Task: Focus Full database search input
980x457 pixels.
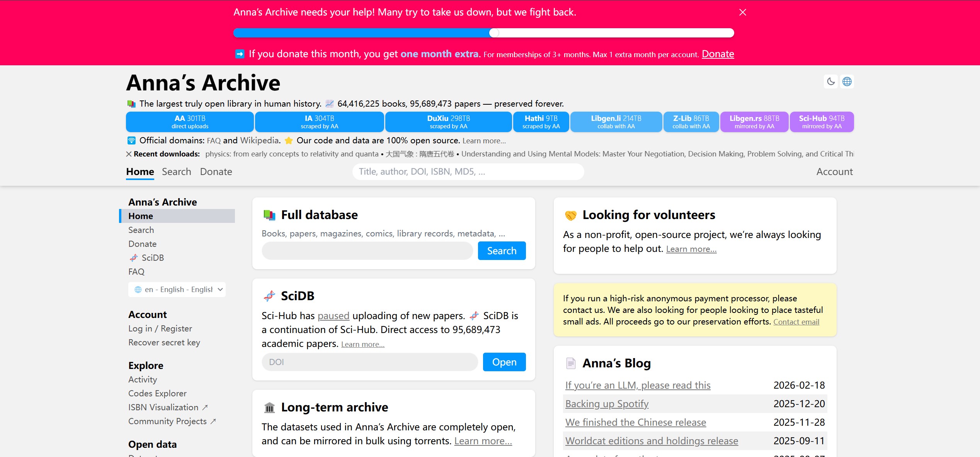Action: click(367, 251)
